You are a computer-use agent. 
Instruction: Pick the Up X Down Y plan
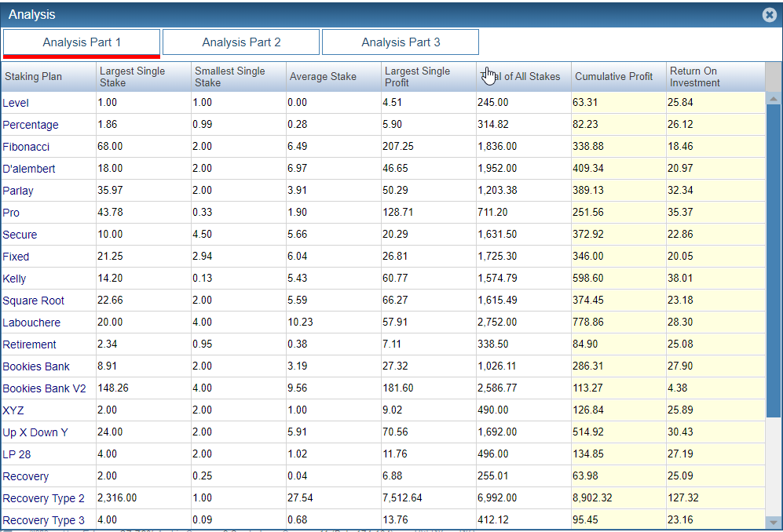click(x=35, y=432)
